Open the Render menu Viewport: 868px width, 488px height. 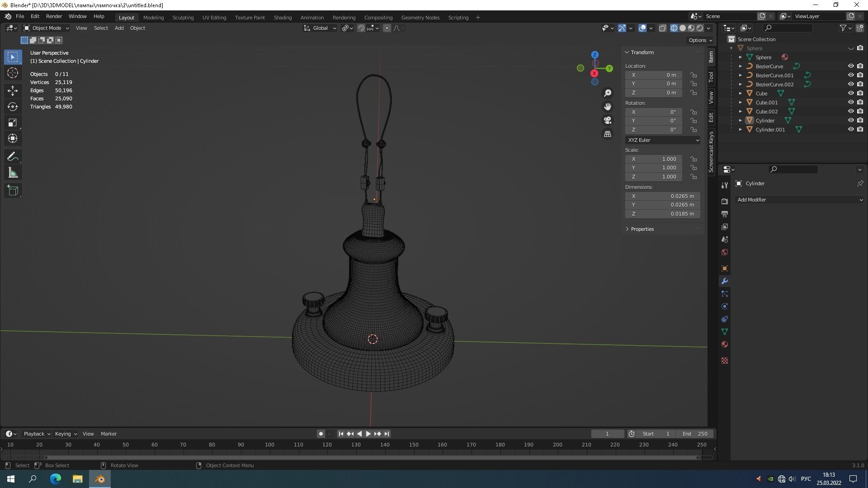[x=54, y=16]
